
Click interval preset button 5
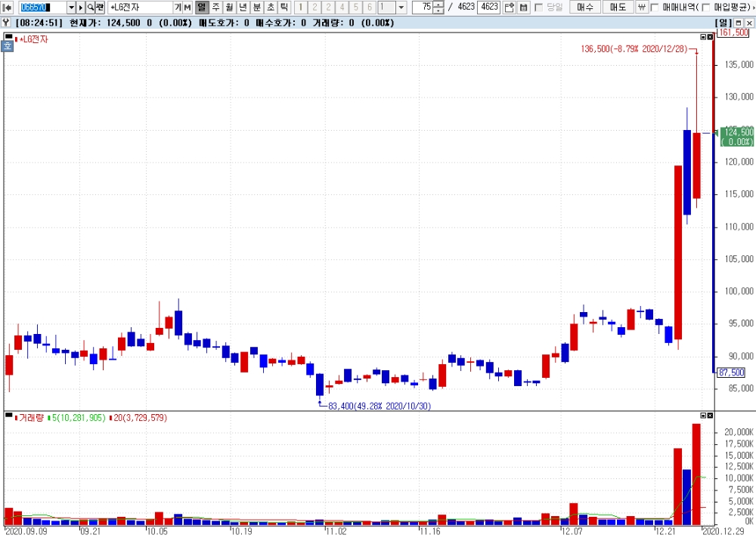click(x=356, y=8)
